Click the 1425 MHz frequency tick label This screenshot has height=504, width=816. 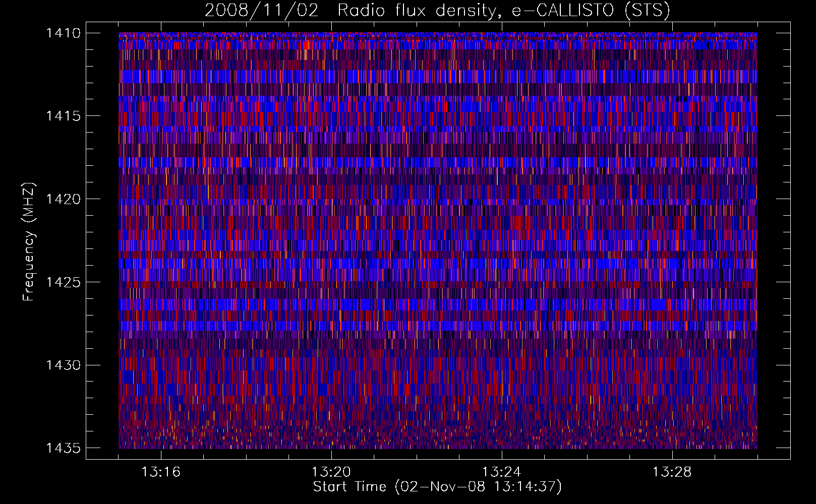pos(63,282)
